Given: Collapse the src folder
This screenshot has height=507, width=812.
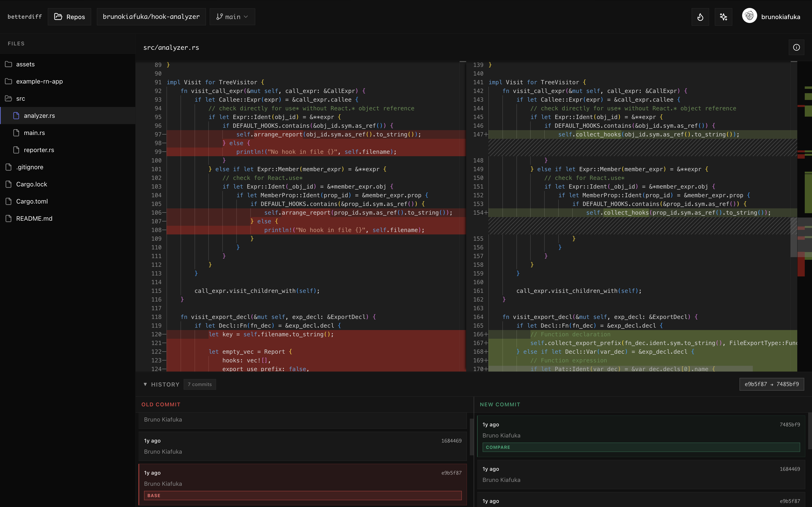Looking at the screenshot, I should [x=21, y=99].
